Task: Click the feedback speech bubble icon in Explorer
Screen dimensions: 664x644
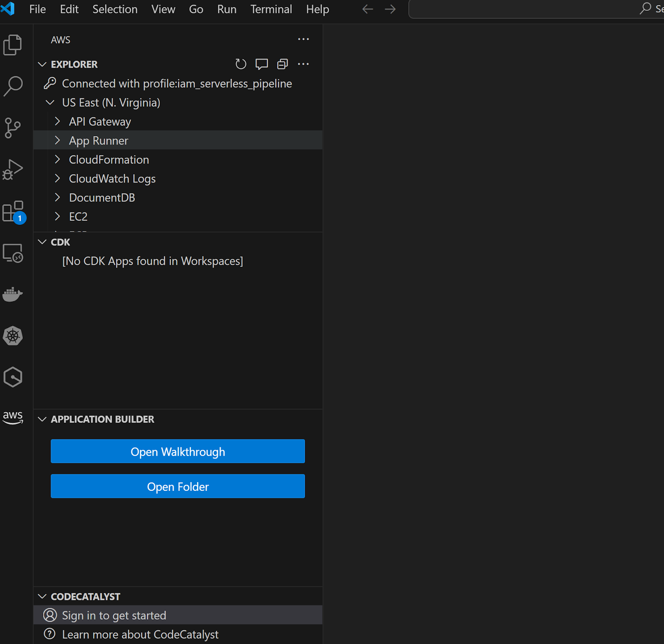Action: pyautogui.click(x=261, y=64)
